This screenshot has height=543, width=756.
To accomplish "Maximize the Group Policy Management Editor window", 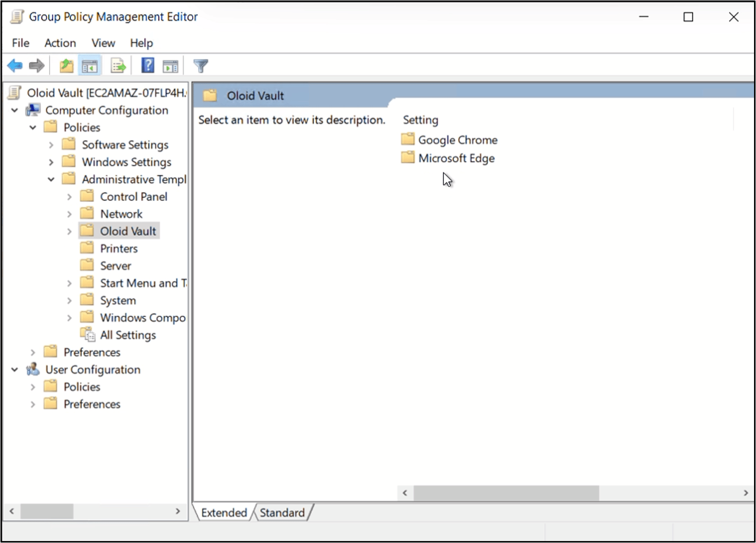I will point(688,17).
